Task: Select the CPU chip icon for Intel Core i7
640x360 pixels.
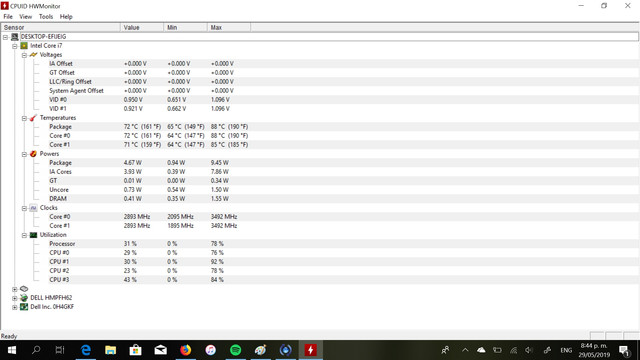Action: (24, 46)
